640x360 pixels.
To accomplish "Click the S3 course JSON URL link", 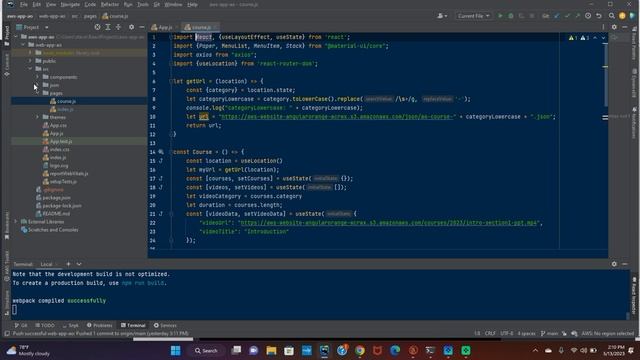I will pos(337,117).
